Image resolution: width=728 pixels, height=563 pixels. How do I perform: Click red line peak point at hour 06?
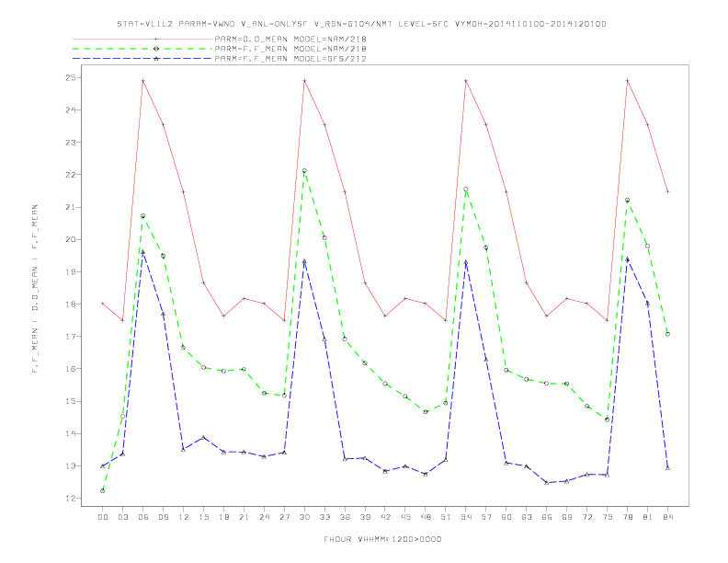[143, 81]
